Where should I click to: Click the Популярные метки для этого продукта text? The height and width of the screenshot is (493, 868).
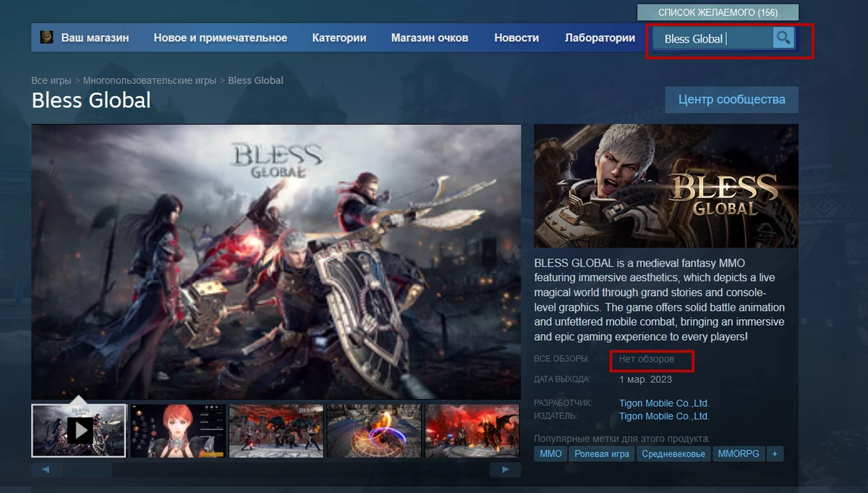(x=622, y=439)
